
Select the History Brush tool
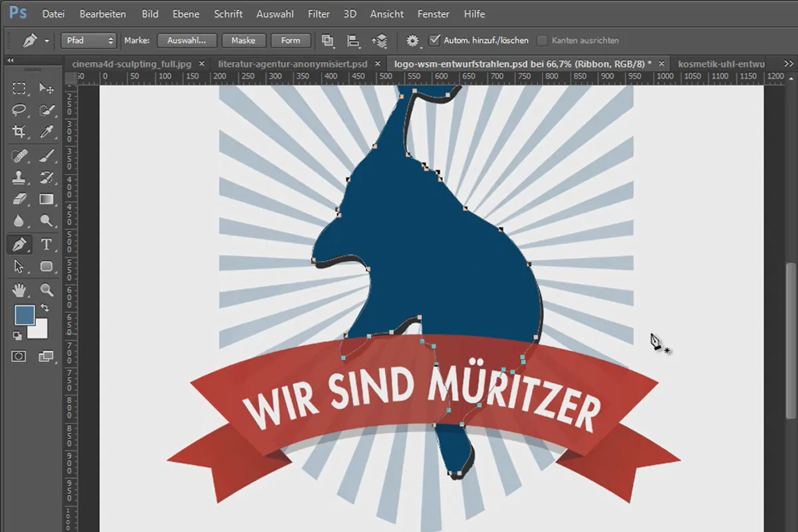(x=47, y=178)
